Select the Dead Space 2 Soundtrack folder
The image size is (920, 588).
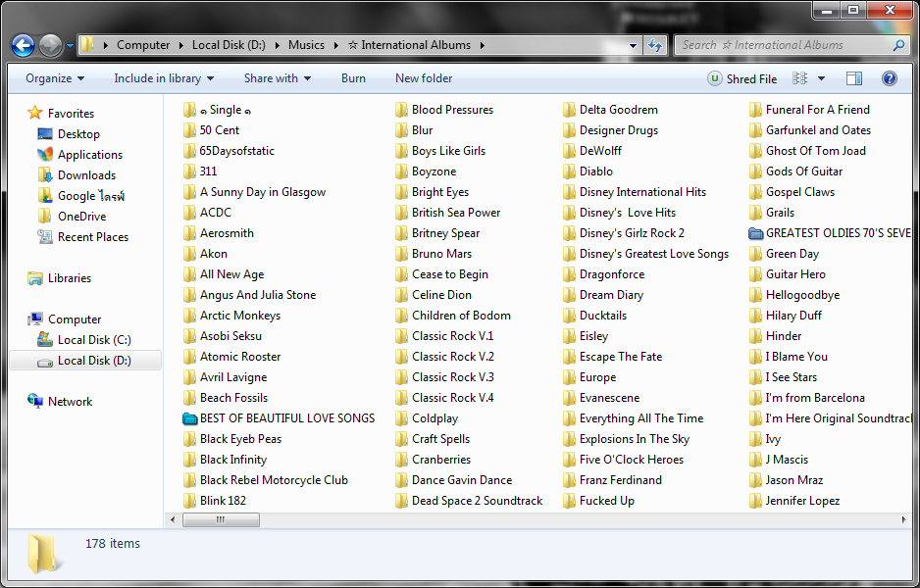click(469, 501)
